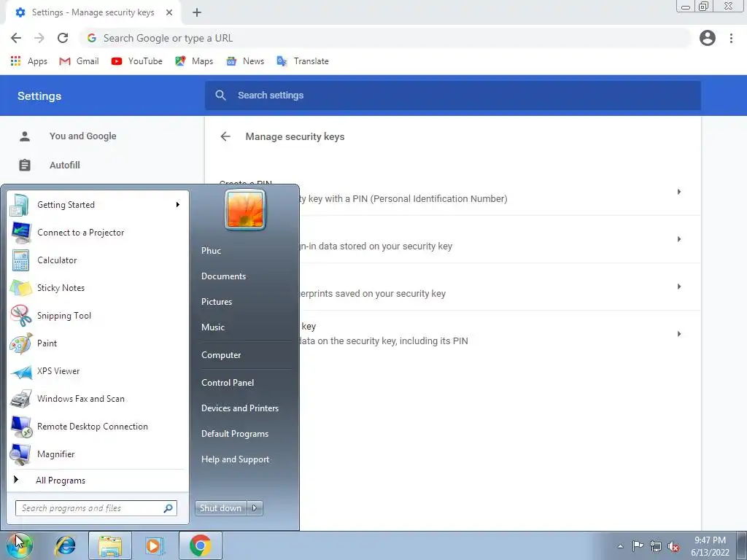This screenshot has height=560, width=747.
Task: Open Windows Fax and Scan
Action: click(97, 399)
